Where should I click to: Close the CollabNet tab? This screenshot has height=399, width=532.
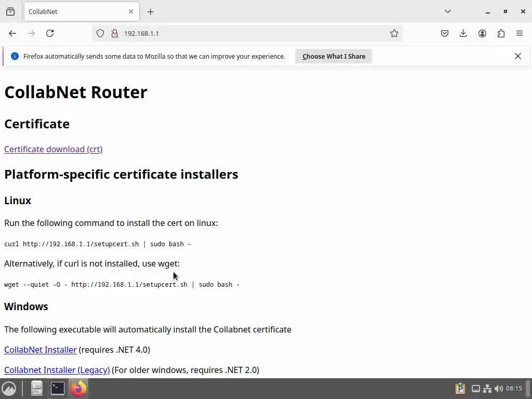click(x=131, y=11)
